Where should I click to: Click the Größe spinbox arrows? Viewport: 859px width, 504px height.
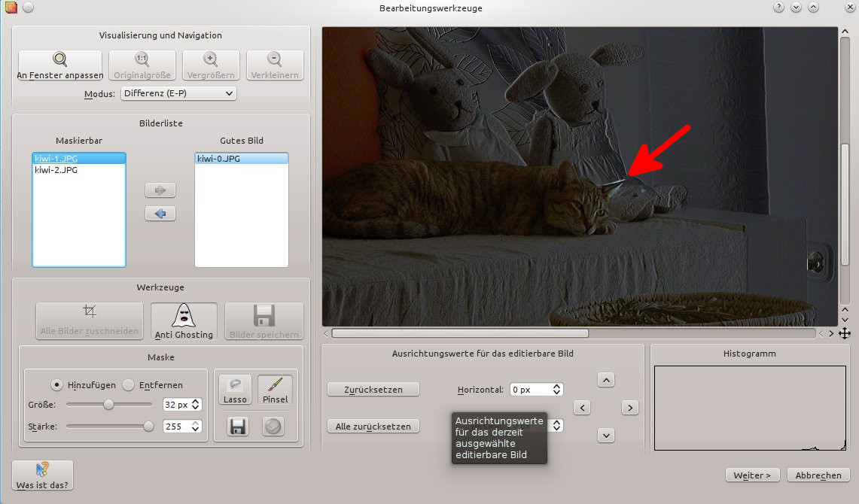pyautogui.click(x=196, y=405)
